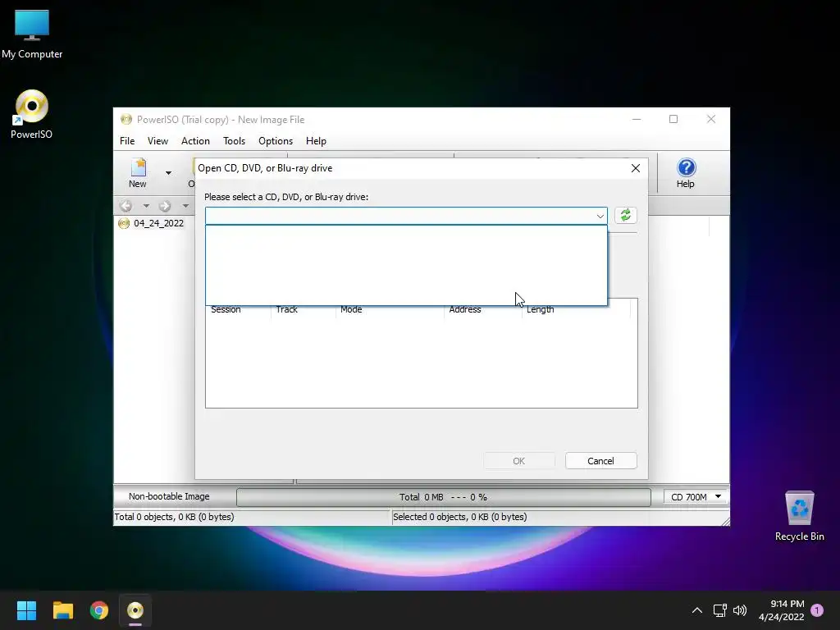Open the network status tray icon
The image size is (840, 630).
[719, 610]
